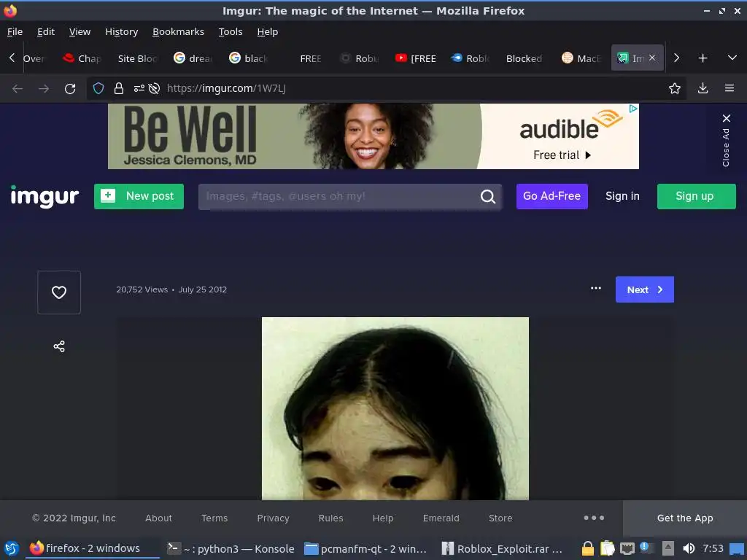This screenshot has height=560, width=747.
Task: Open the View menu
Action: (80, 32)
